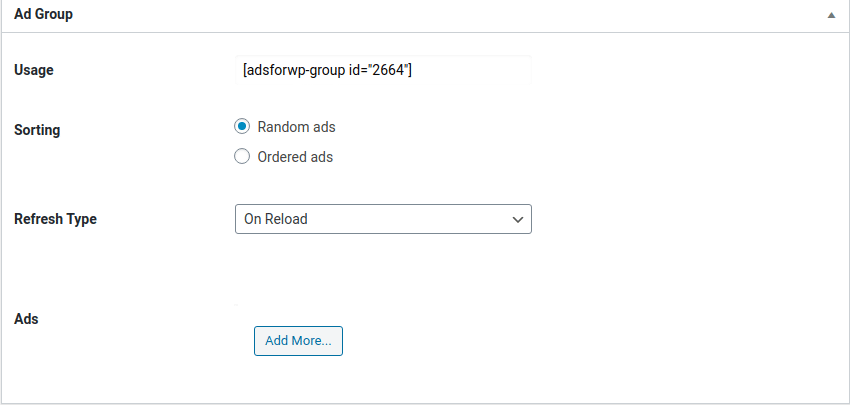The width and height of the screenshot is (850, 405).
Task: Click the Usage field label
Action: point(34,70)
